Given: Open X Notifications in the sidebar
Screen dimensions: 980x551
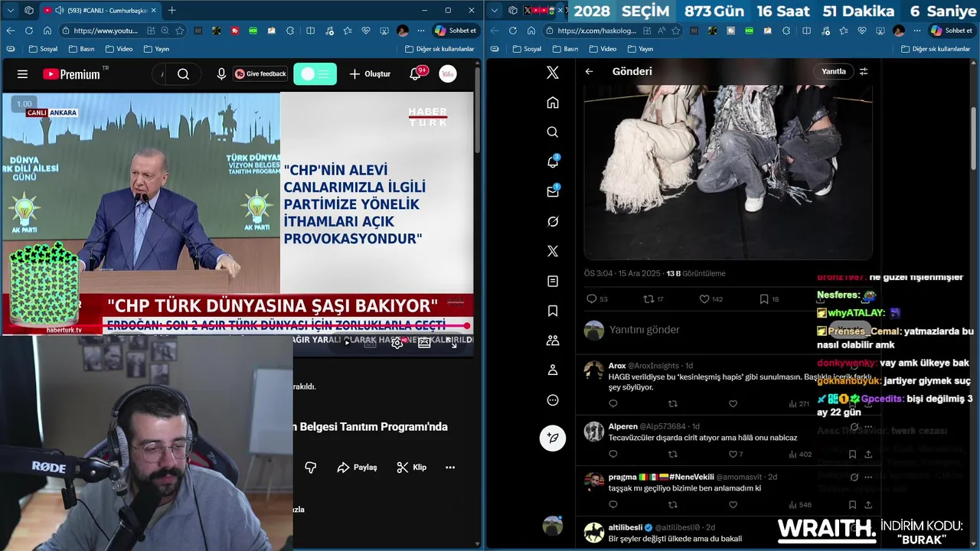Looking at the screenshot, I should [552, 162].
